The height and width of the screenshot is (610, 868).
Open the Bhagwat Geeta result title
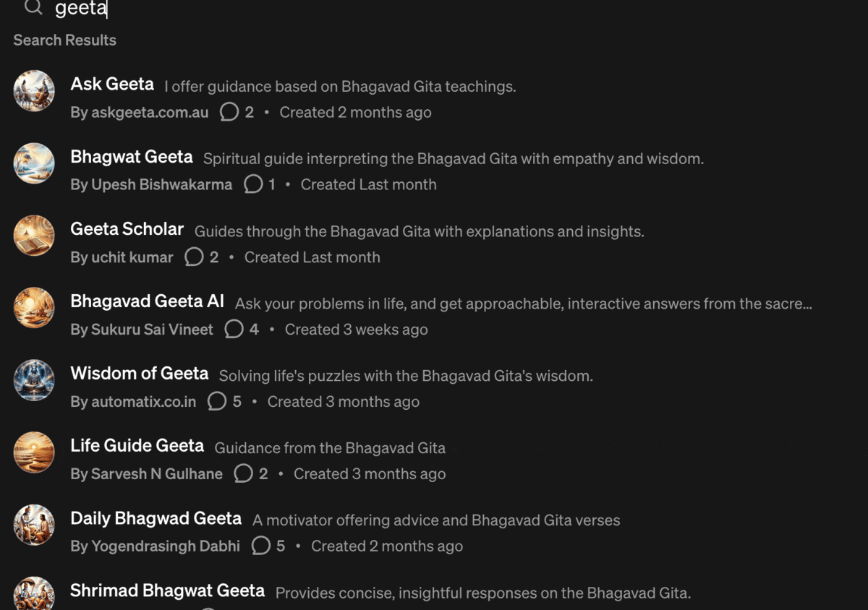pyautogui.click(x=132, y=157)
